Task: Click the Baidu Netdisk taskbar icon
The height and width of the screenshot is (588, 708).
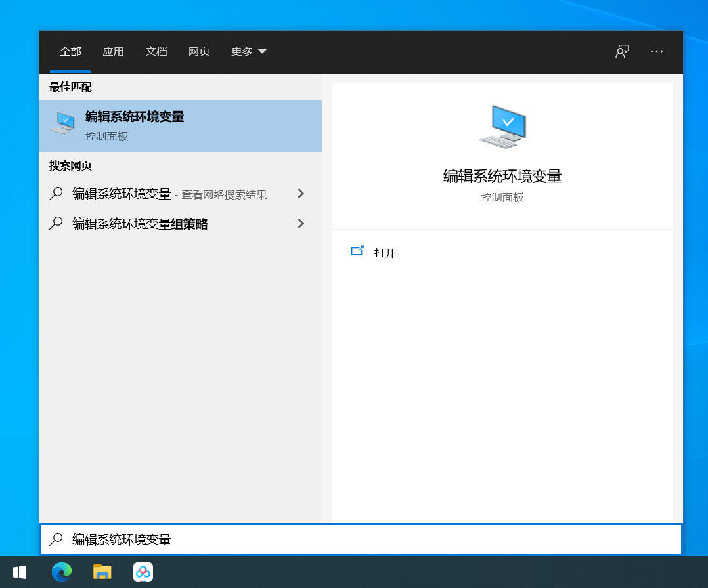Action: [x=143, y=572]
